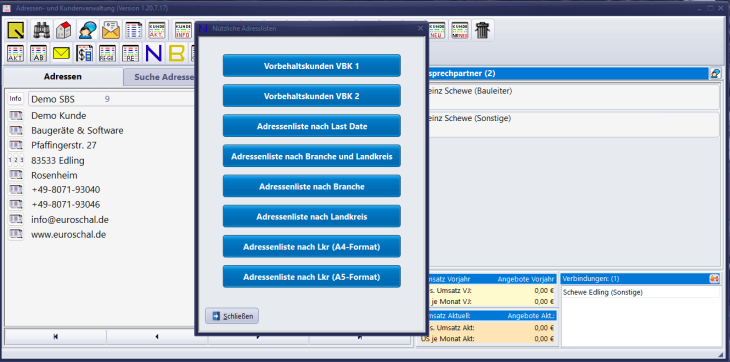This screenshot has width=730, height=362.
Task: Click the trash can delete icon
Action: click(482, 30)
